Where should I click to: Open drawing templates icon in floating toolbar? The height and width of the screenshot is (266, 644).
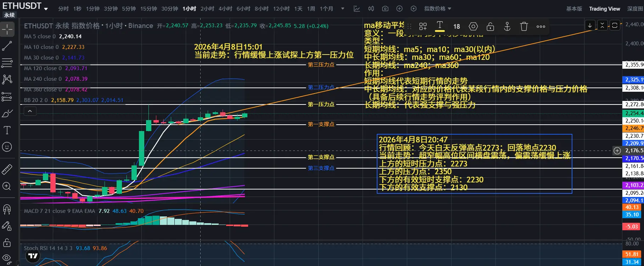click(423, 26)
